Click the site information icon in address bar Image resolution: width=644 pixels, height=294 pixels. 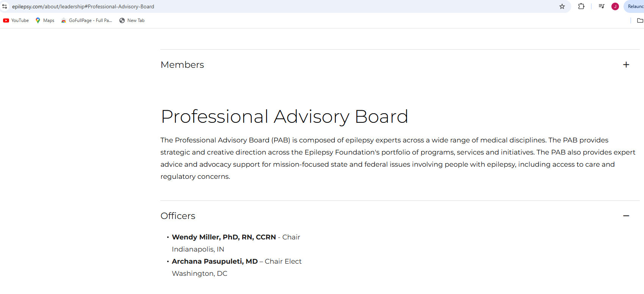5,6
